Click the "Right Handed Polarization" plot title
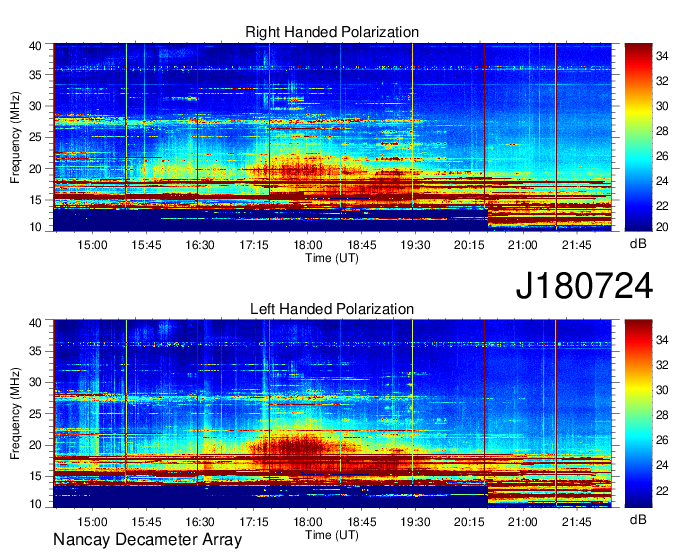 (332, 32)
